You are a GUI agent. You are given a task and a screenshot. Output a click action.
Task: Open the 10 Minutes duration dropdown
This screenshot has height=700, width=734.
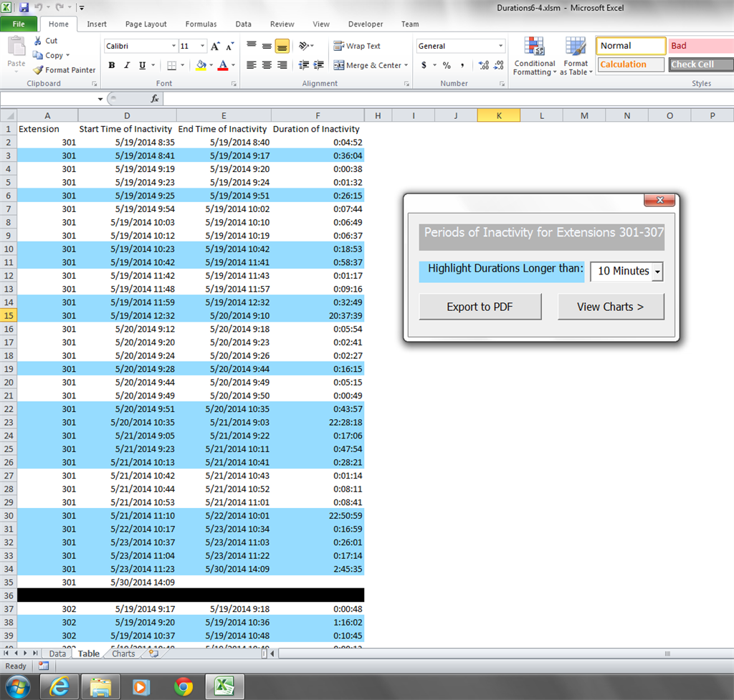click(658, 272)
